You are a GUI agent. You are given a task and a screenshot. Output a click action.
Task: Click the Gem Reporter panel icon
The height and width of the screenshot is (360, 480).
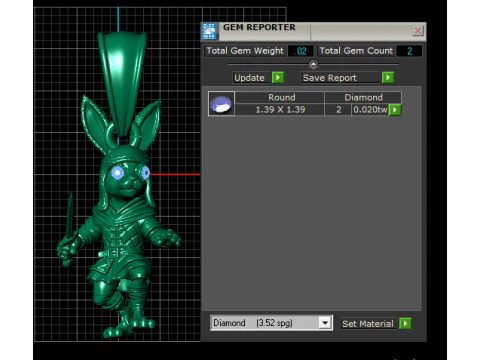tap(210, 31)
